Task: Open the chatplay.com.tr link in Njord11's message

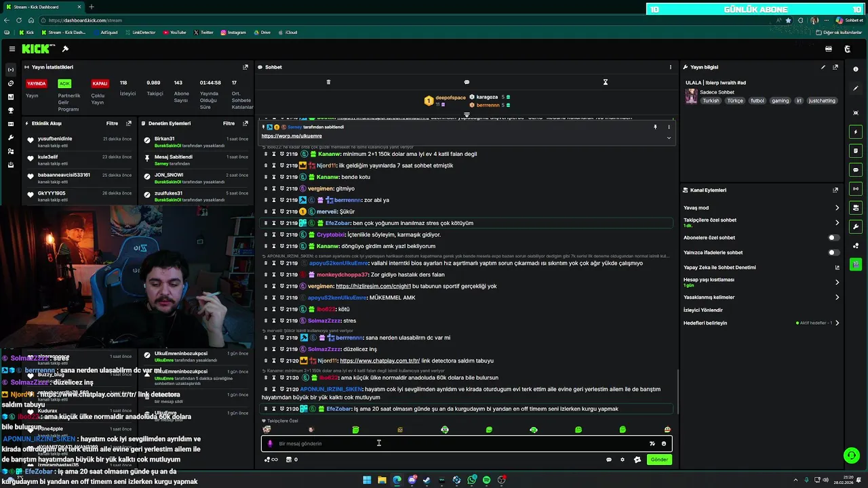Action: click(x=380, y=361)
